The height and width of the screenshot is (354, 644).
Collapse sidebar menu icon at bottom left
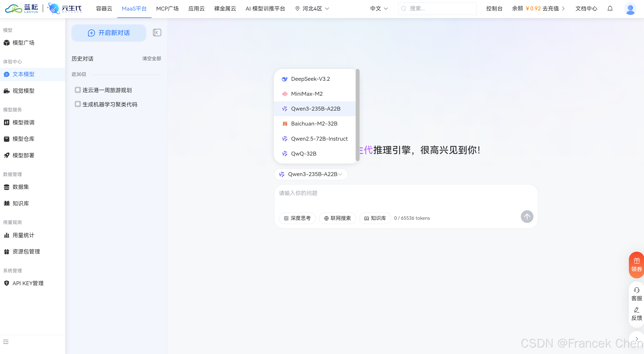pyautogui.click(x=6, y=342)
